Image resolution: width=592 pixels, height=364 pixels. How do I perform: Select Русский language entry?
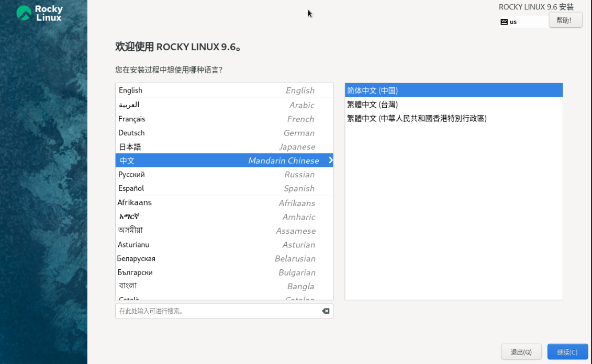[x=224, y=175]
